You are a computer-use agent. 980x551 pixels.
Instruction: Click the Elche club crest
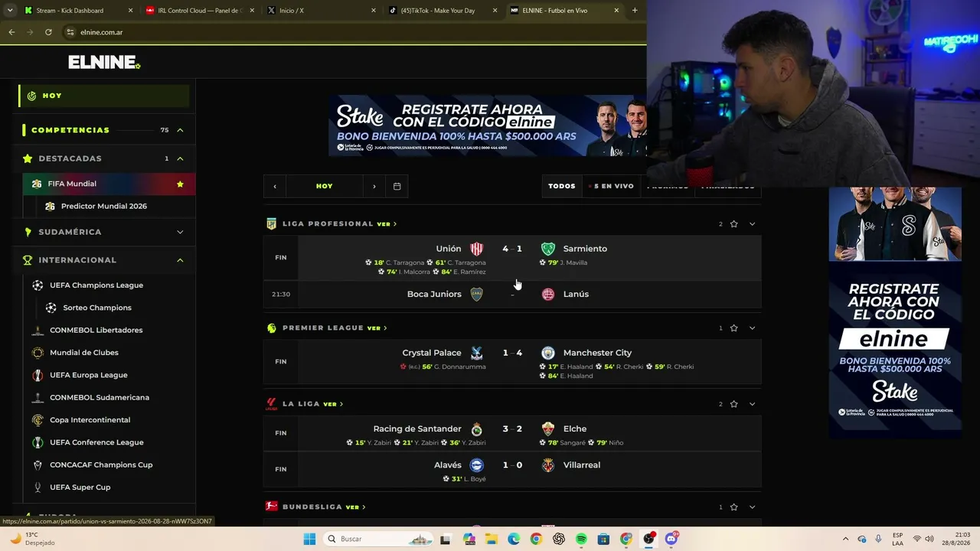[548, 429]
